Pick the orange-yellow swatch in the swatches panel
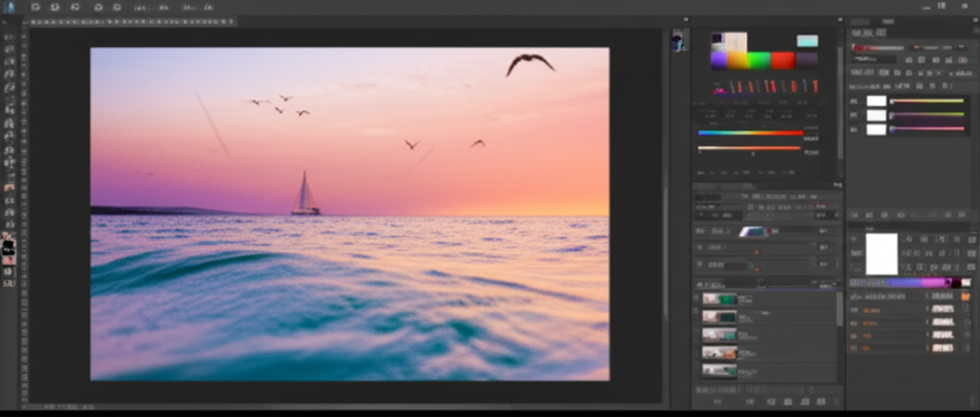The image size is (980, 417). pos(738,60)
